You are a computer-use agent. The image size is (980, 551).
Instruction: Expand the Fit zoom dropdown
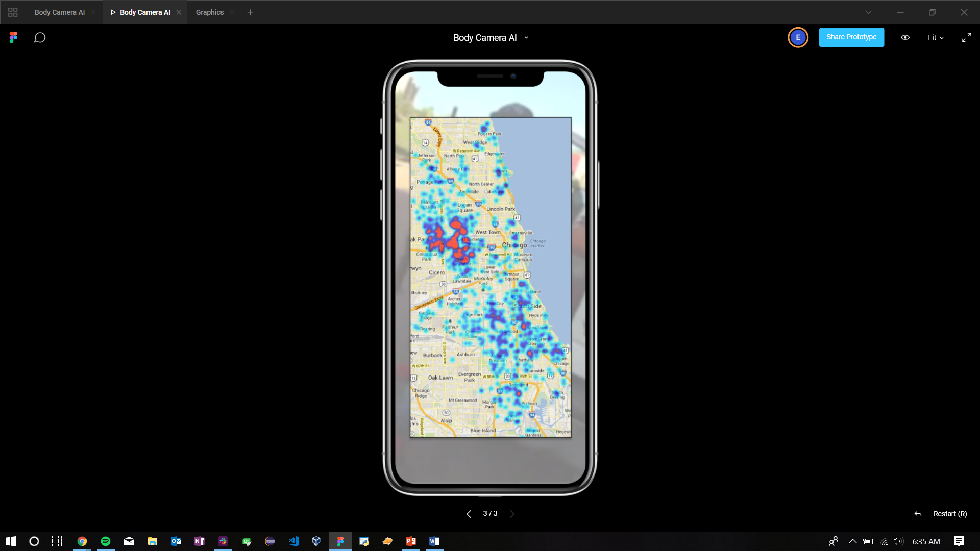[936, 38]
